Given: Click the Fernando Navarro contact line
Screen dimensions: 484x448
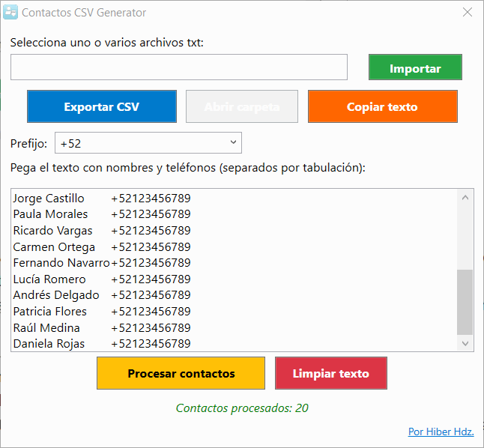Looking at the screenshot, I should click(x=102, y=263).
